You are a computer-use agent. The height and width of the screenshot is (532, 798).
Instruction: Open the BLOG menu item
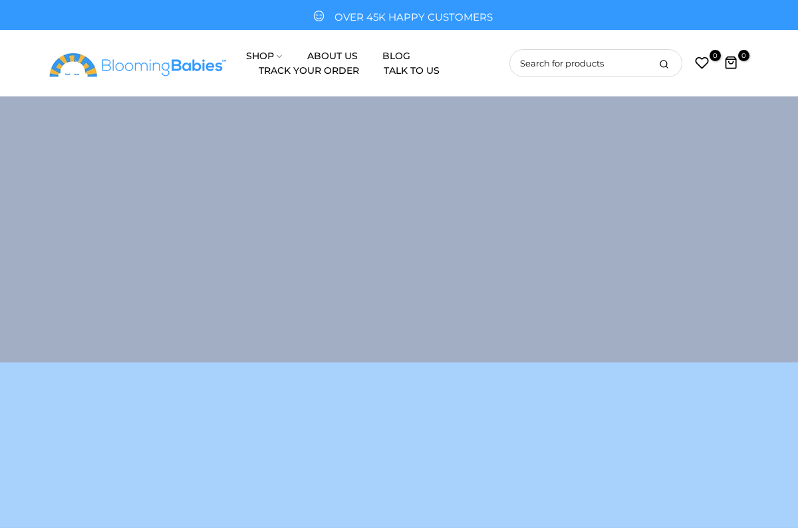click(396, 56)
